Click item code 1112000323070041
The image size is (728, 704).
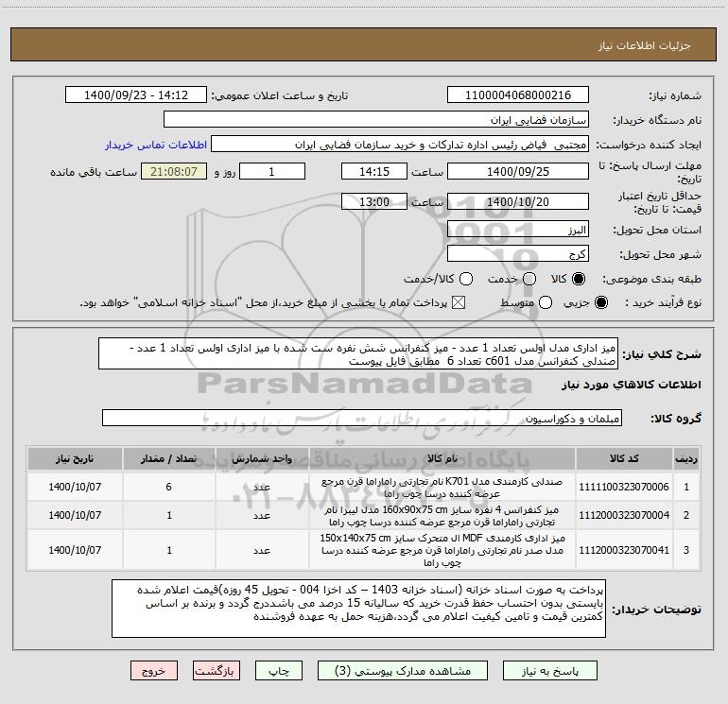[624, 550]
